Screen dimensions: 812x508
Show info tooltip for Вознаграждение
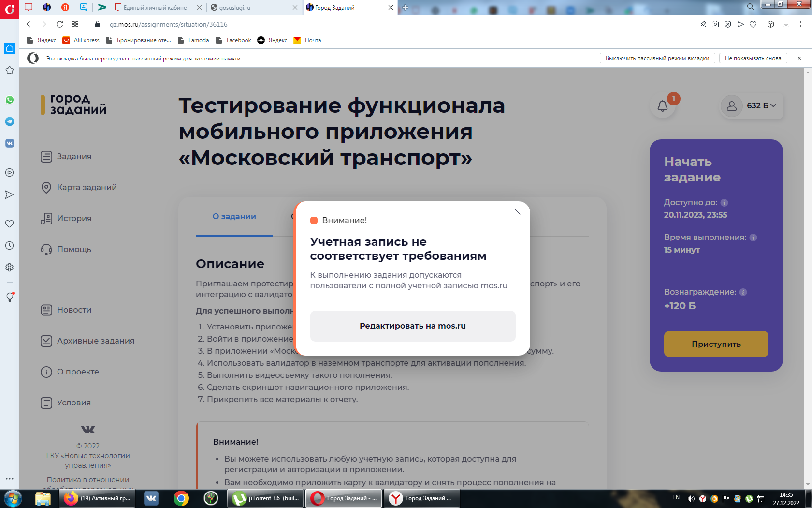[x=743, y=292]
